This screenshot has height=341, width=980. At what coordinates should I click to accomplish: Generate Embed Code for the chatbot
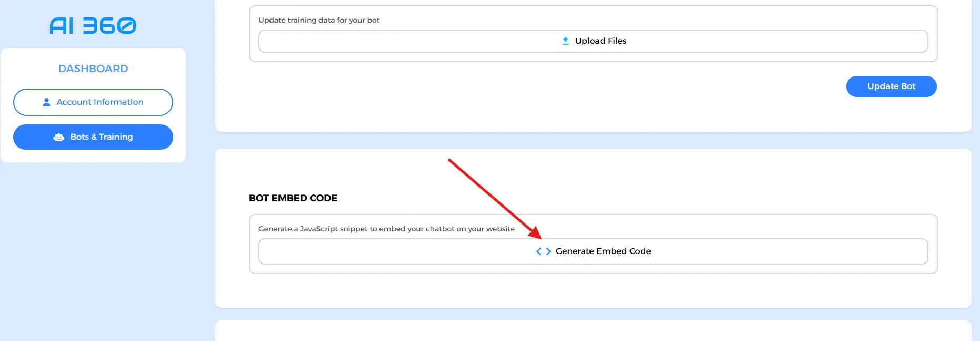pos(593,251)
